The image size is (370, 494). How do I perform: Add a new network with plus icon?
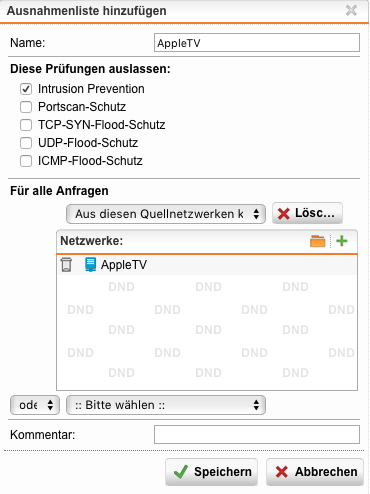click(342, 241)
